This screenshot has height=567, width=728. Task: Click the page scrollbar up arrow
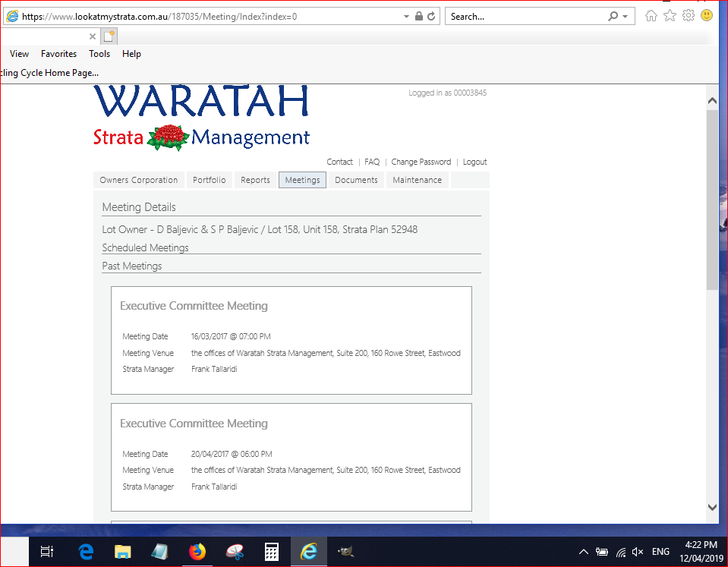(x=712, y=100)
